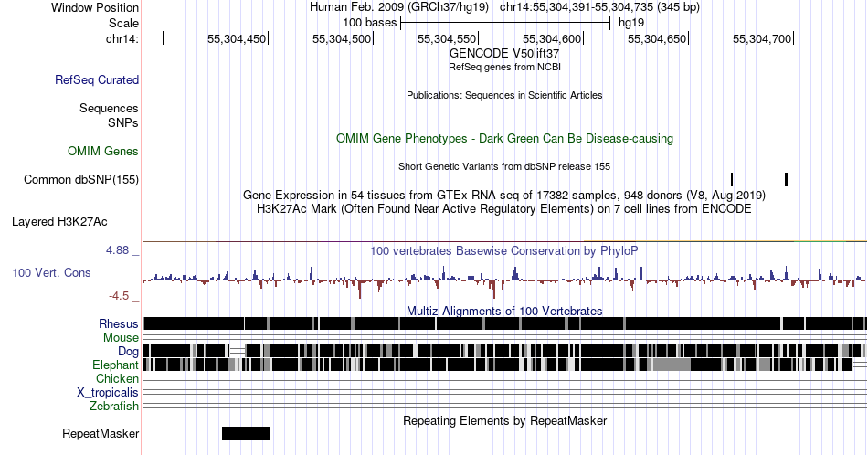Viewport: 868px width, 455px height.
Task: Click Short Genetic Variants from dbSNP title
Action: [504, 166]
